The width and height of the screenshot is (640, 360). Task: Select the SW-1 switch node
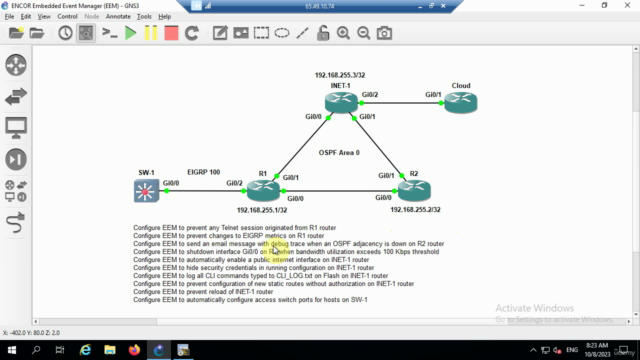pyautogui.click(x=146, y=191)
